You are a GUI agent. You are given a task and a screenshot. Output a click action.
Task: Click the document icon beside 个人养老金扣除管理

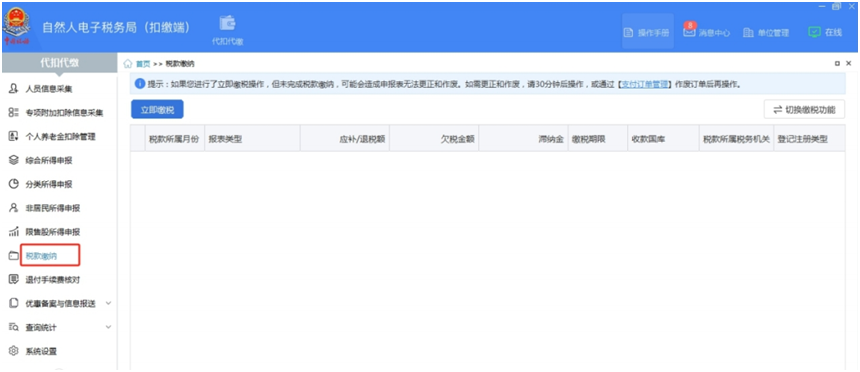click(x=14, y=136)
